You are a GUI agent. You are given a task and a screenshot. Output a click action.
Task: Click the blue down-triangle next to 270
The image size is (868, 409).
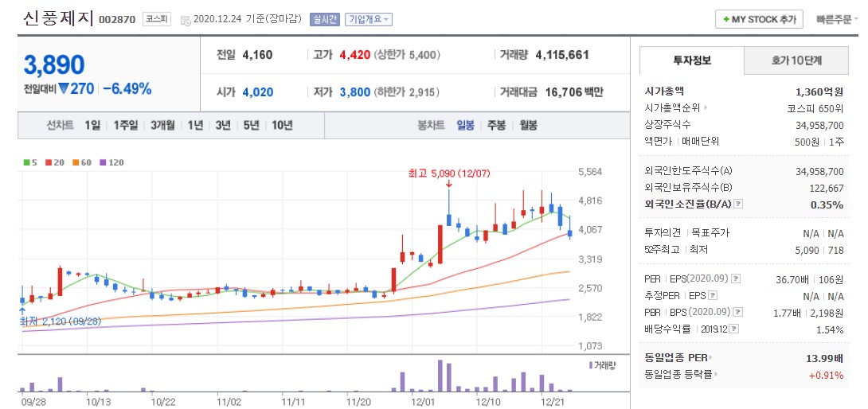(x=63, y=88)
